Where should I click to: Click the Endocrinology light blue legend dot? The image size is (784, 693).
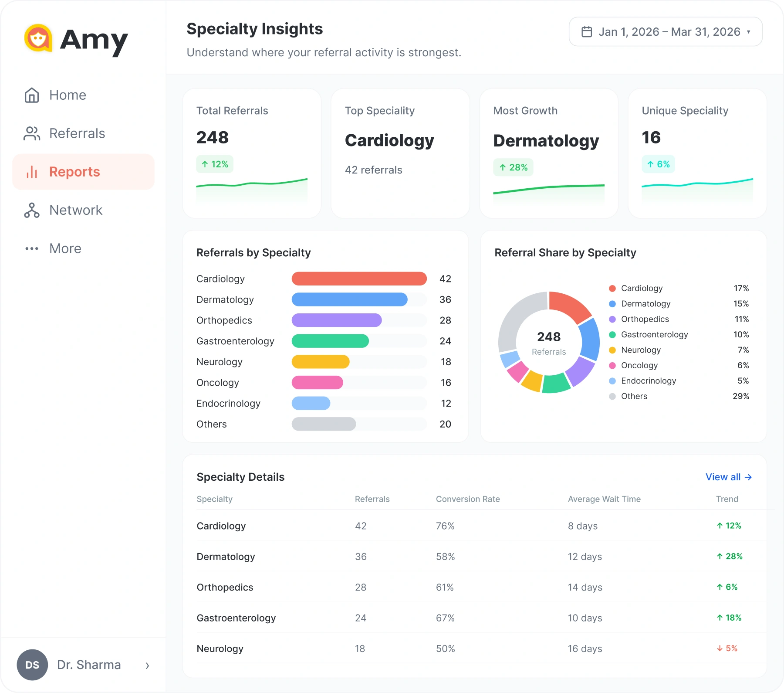click(x=612, y=381)
